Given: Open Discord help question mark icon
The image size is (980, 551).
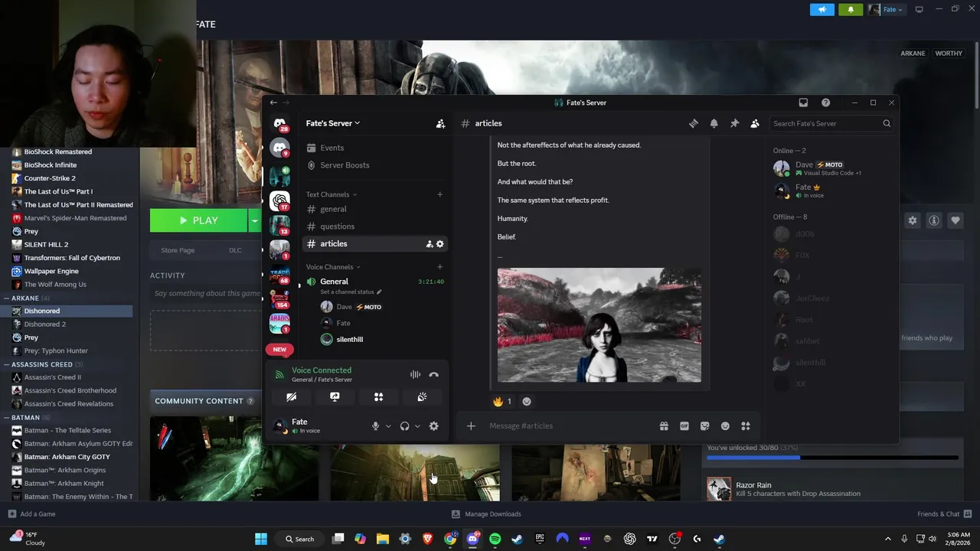Looking at the screenshot, I should click(x=825, y=103).
